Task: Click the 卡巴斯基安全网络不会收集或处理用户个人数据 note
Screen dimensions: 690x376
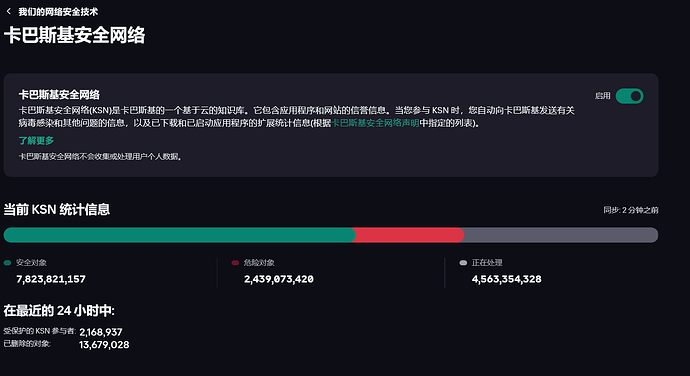Action: tap(100, 156)
